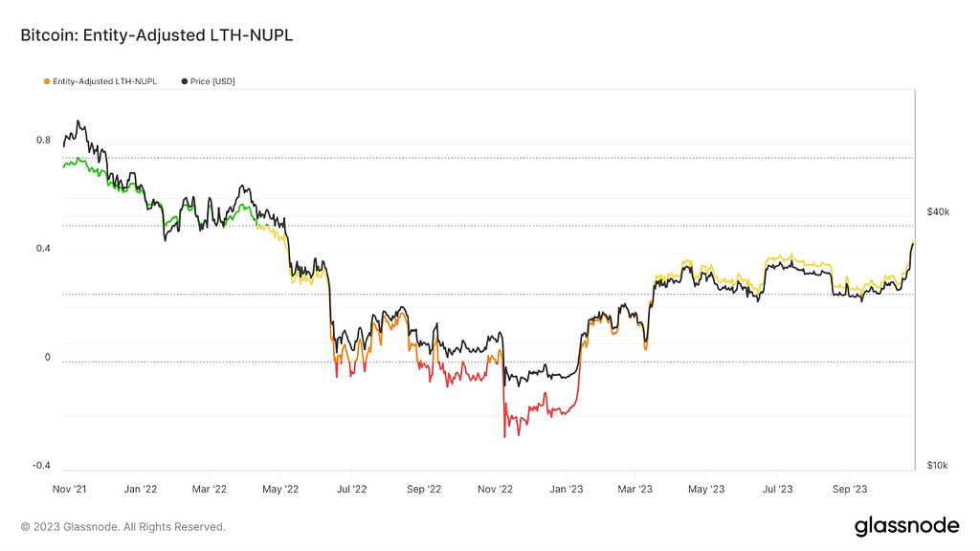Toggle the Price [USD] legend entry

point(208,81)
